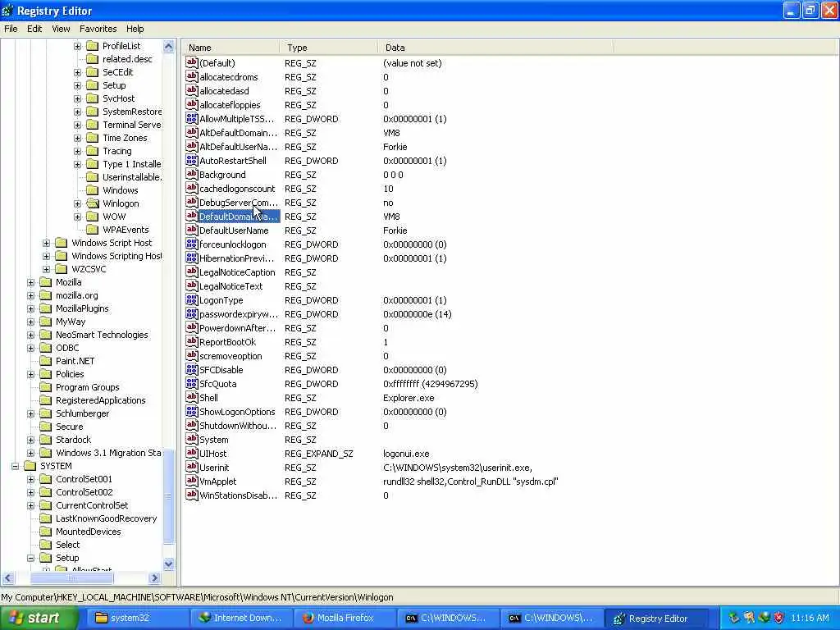The width and height of the screenshot is (840, 630).
Task: Click the DWORD icon beside forceunlocklogon
Action: pyautogui.click(x=192, y=244)
